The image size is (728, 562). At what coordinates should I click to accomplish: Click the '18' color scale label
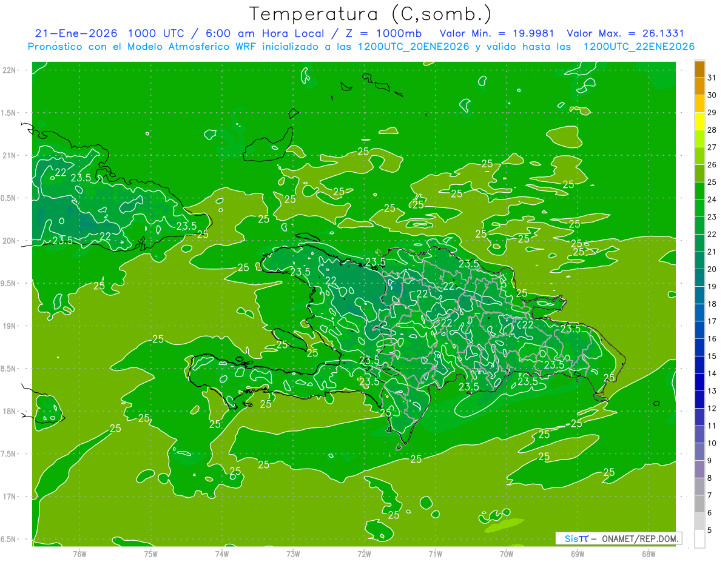click(x=712, y=304)
